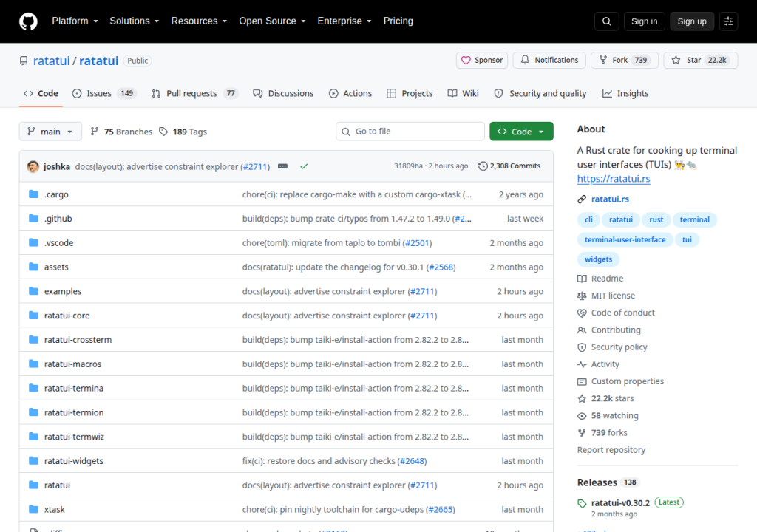
Task: Open the Releases 138 heading link
Action: (608, 482)
